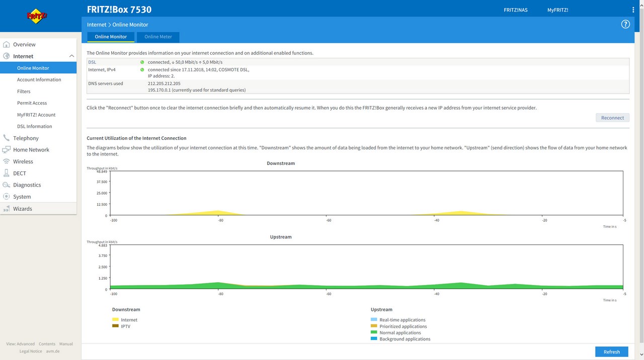Screen dimensions: 644x360
Task: Click the Telephony handset icon
Action: click(7, 138)
